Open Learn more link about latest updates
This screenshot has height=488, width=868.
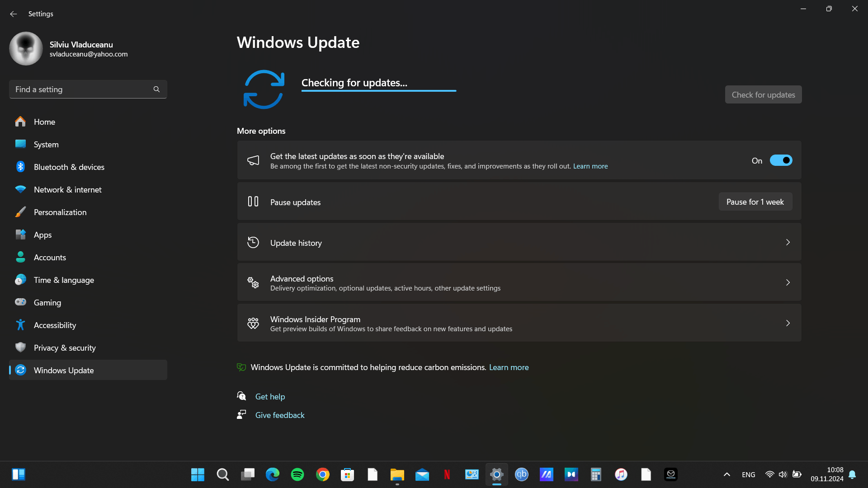coord(590,166)
